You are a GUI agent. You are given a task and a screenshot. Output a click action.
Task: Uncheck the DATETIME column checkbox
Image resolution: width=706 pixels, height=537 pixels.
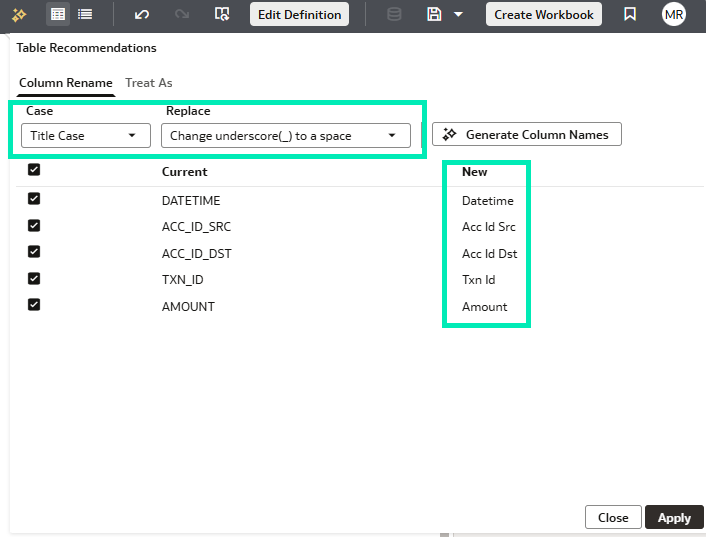pos(34,199)
